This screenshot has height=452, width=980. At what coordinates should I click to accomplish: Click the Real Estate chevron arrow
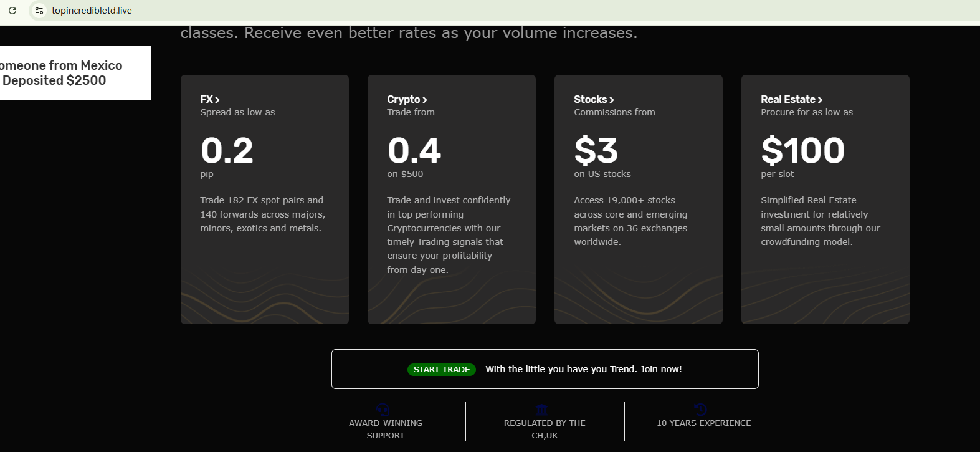tap(820, 100)
